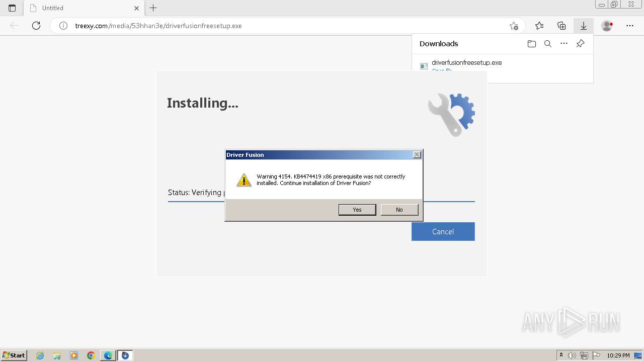Refresh the current page

(x=36, y=26)
